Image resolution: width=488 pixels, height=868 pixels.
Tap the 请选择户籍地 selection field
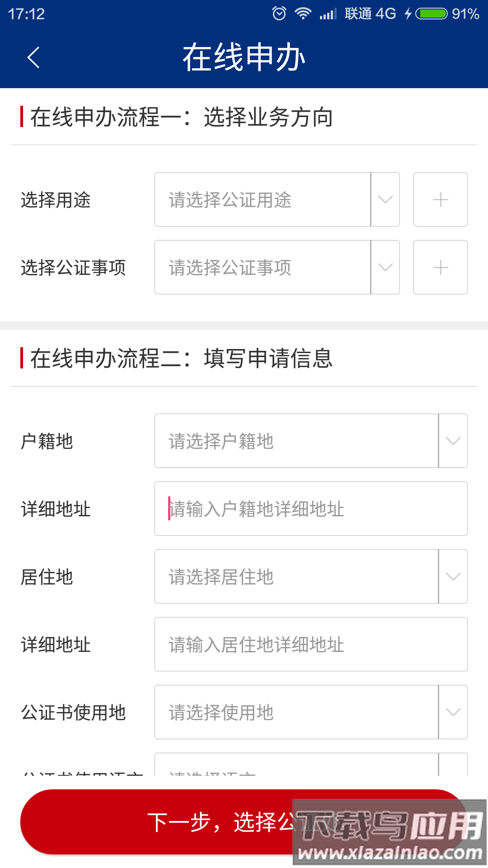click(296, 441)
